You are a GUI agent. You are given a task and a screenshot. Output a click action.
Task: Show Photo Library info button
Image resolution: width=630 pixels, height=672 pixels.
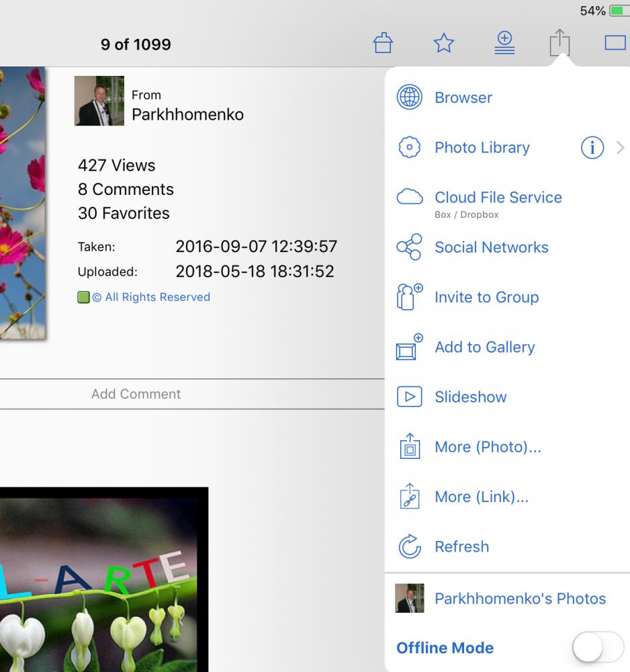pos(592,147)
